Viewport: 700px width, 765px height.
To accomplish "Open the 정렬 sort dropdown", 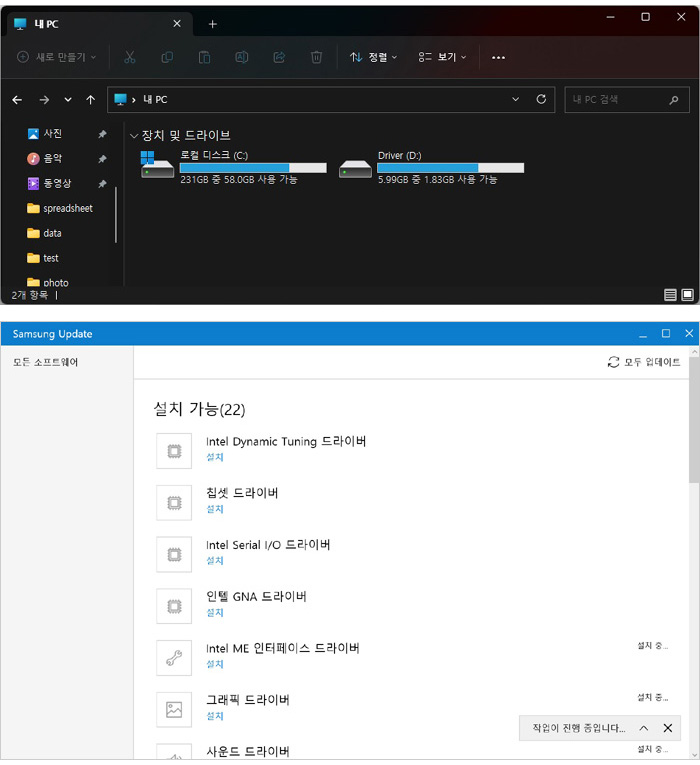I will (x=374, y=57).
